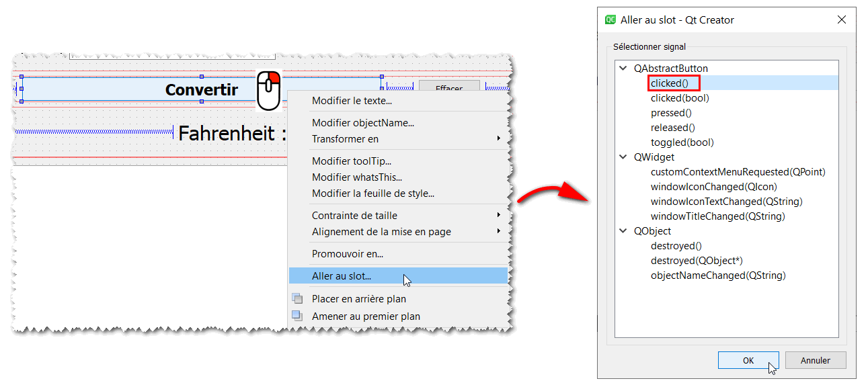Collapse the QAbstractButton signal group
The width and height of the screenshot is (868, 385).
coord(623,69)
